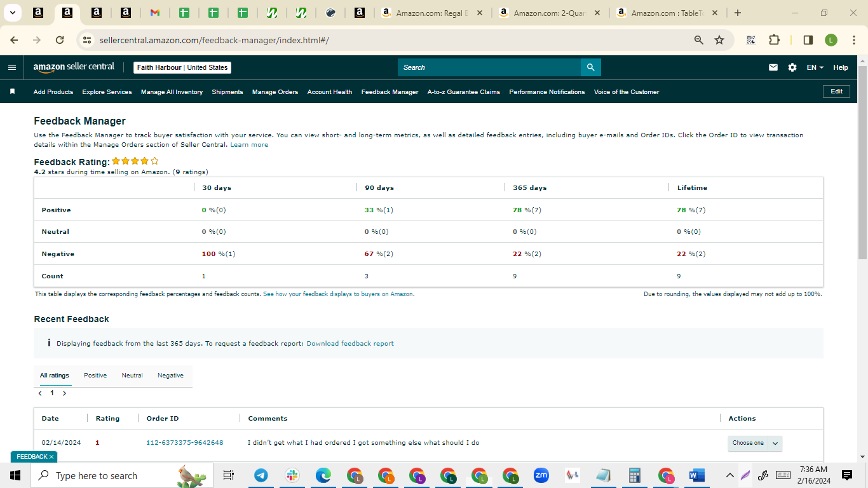Switch to the Neutral feedback tab
This screenshot has width=868, height=488.
[132, 376]
